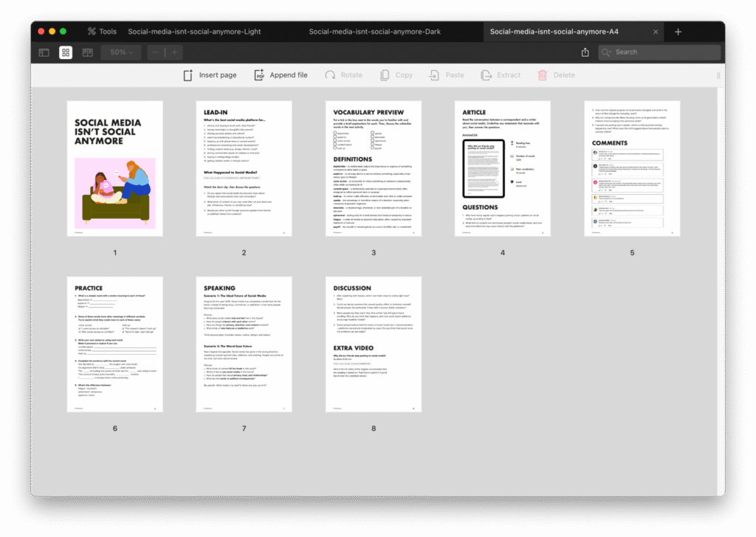The image size is (756, 537).
Task: Click the Extract pages icon
Action: 501,75
